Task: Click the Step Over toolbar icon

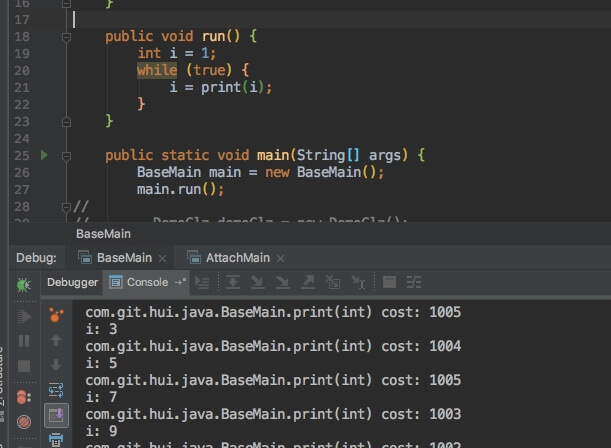Action: tap(233, 282)
